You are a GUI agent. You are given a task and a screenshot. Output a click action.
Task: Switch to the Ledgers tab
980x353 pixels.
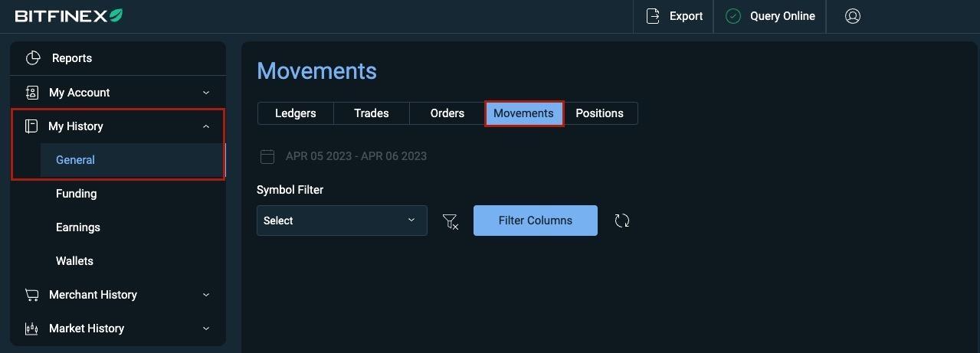point(296,113)
